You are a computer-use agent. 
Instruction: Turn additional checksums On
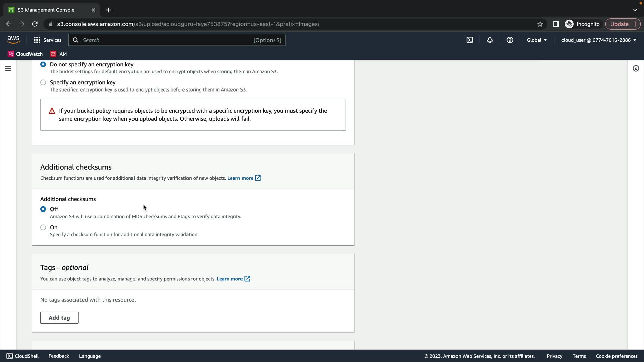click(x=43, y=227)
